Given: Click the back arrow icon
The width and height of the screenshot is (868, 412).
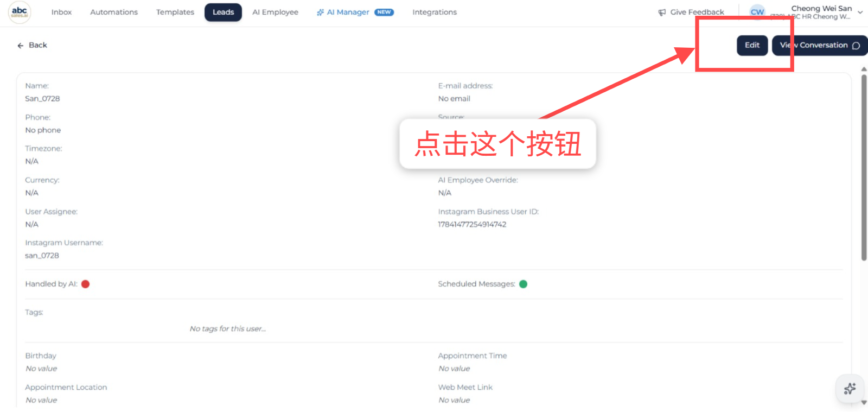Looking at the screenshot, I should [x=21, y=46].
